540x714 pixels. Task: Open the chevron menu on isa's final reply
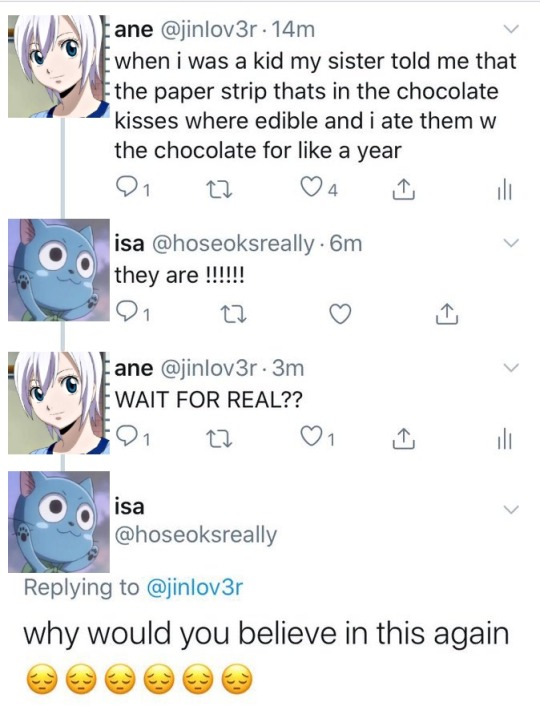[x=511, y=509]
